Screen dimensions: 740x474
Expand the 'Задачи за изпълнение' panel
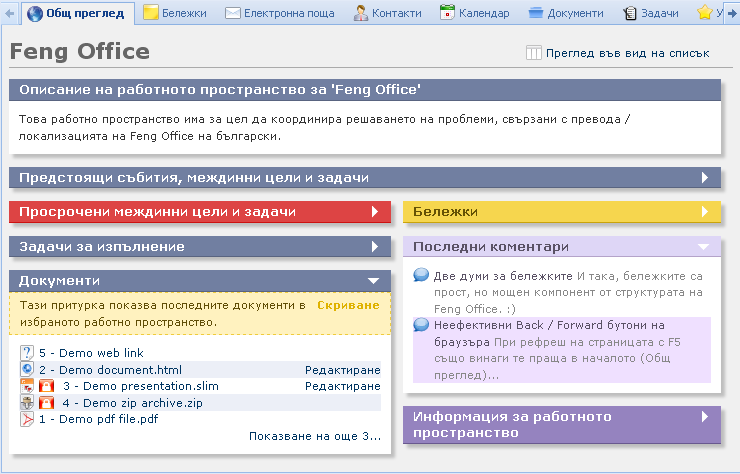pos(375,246)
